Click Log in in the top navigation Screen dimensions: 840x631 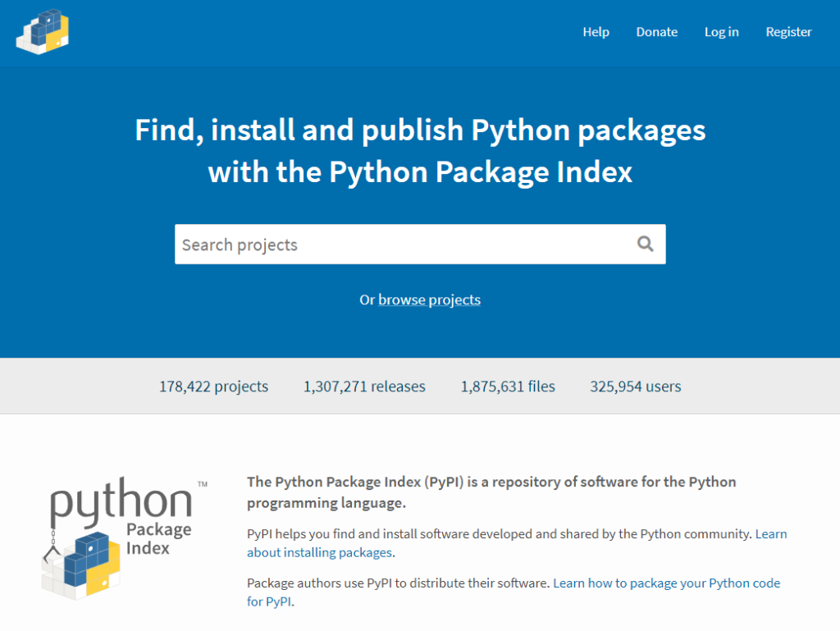coord(721,32)
